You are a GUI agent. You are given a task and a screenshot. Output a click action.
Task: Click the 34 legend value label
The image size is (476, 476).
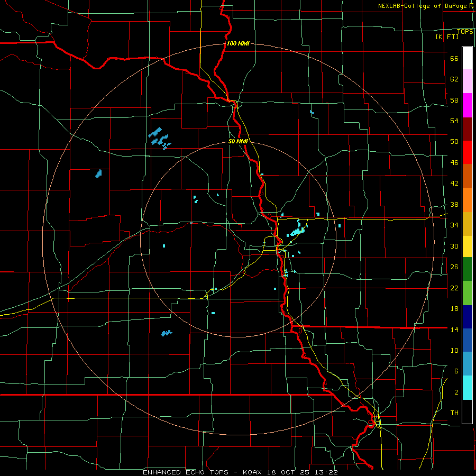(454, 225)
